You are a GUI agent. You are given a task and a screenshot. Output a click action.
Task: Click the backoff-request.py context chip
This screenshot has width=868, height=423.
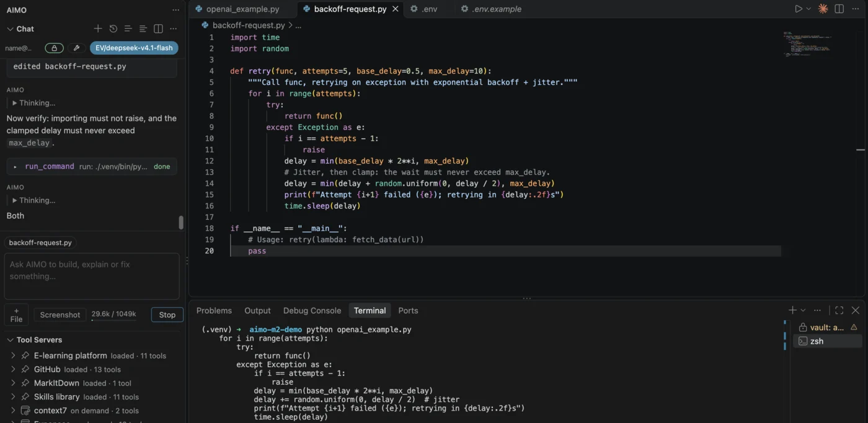(40, 242)
